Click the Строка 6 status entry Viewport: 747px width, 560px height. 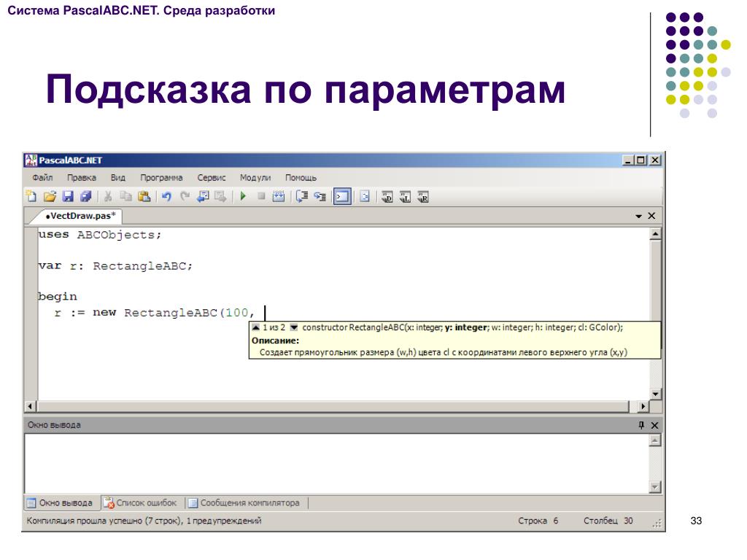click(x=538, y=521)
